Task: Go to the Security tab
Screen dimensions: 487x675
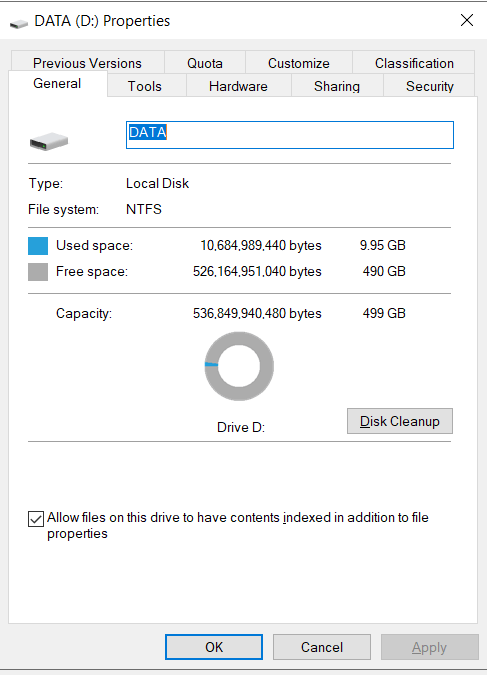Action: (430, 86)
